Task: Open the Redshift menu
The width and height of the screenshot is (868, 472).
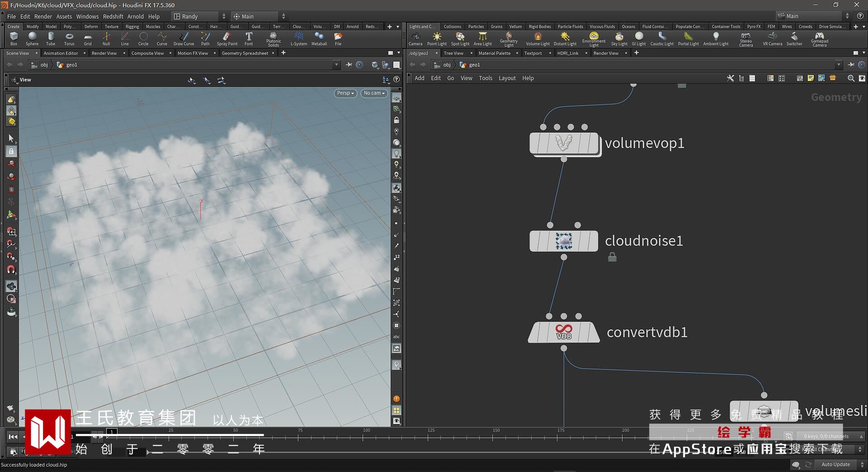Action: point(113,16)
